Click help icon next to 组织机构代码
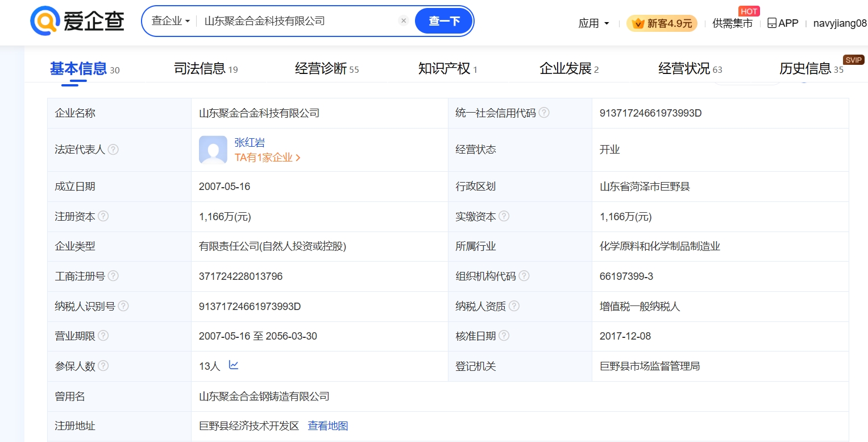Viewport: 868px width, 442px height. point(524,276)
